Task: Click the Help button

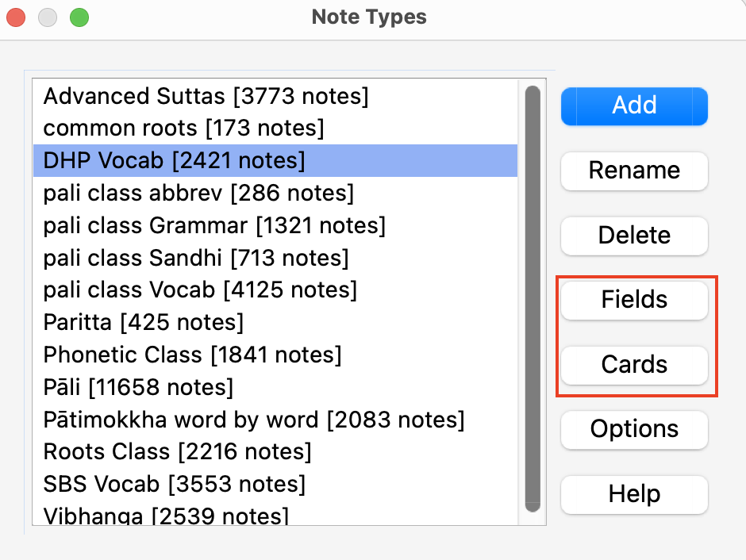Action: (633, 494)
